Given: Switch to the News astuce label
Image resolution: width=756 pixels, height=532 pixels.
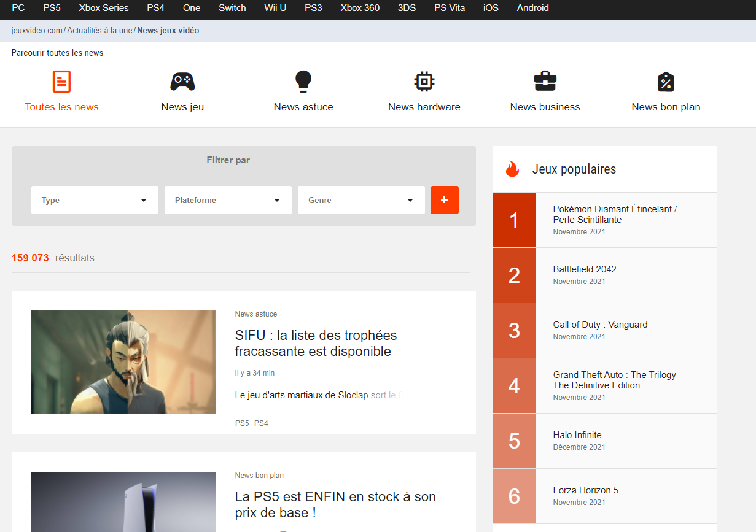Looking at the screenshot, I should pos(303,107).
